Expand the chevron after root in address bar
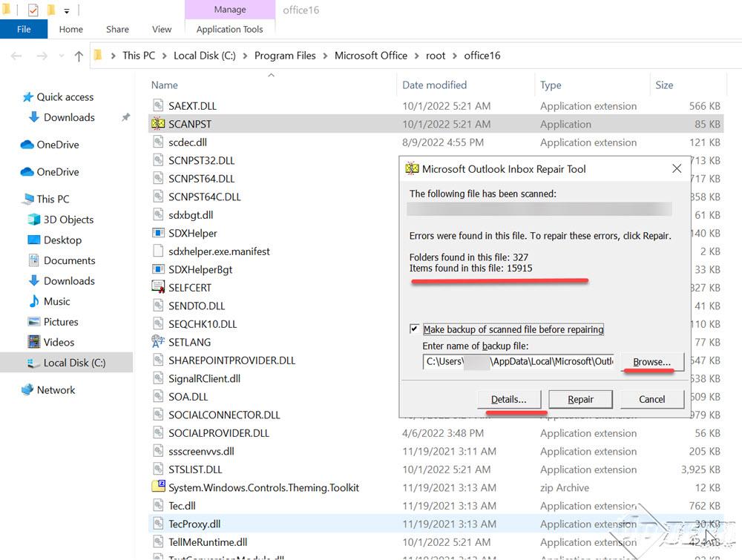This screenshot has width=742, height=560. (x=455, y=56)
